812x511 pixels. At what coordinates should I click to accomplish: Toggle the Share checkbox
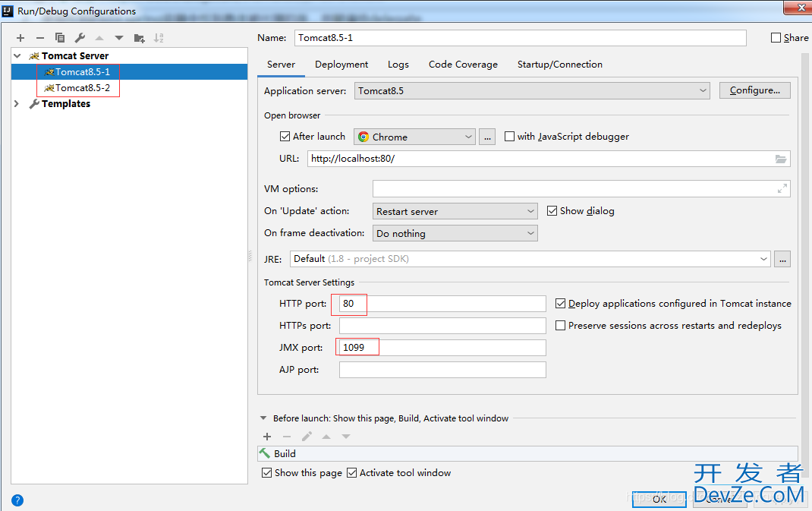[x=776, y=38]
